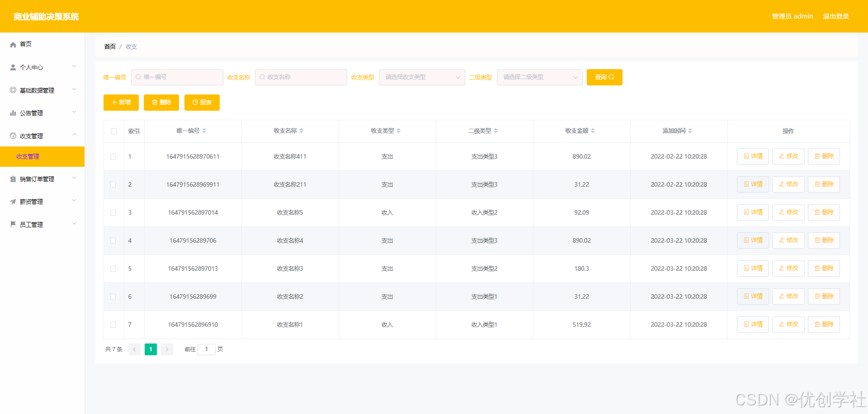Click the toolbar 删除 batch delete button
Image resolution: width=868 pixels, height=414 pixels.
click(161, 103)
